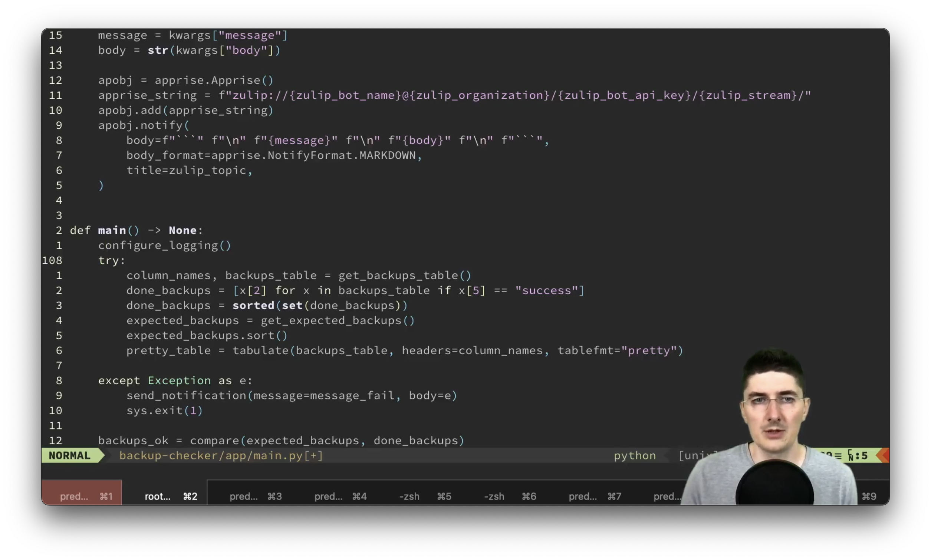Click 'title=zulip_topic,' line
The height and width of the screenshot is (560, 931).
coord(190,170)
